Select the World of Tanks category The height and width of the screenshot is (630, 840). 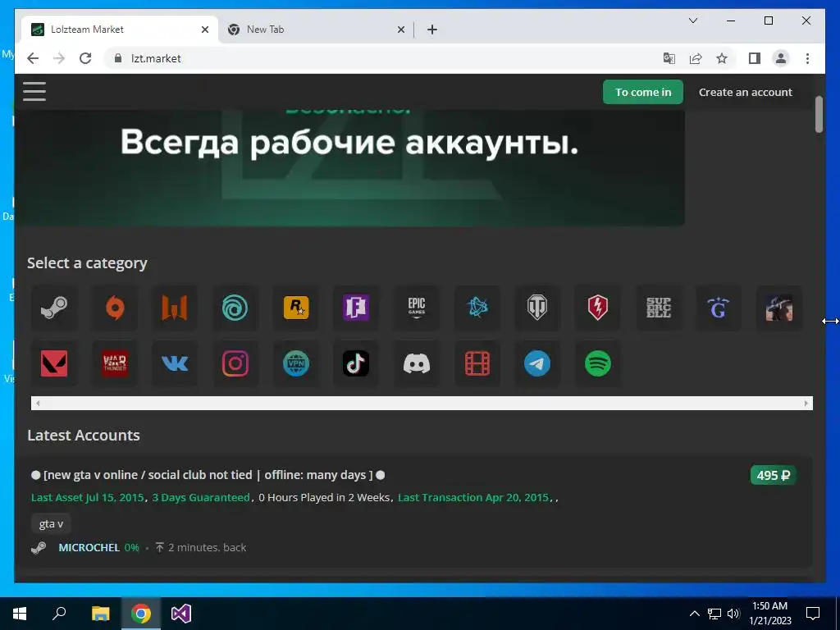coord(537,308)
